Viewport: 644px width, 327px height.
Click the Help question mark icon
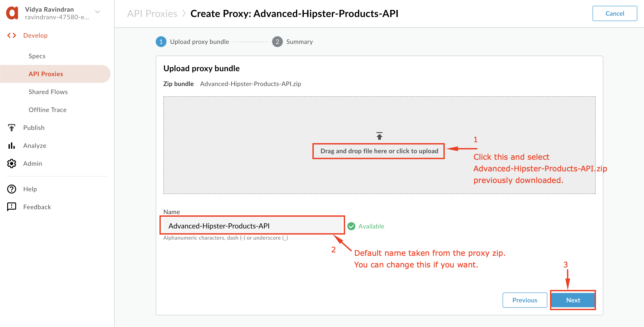coord(11,189)
